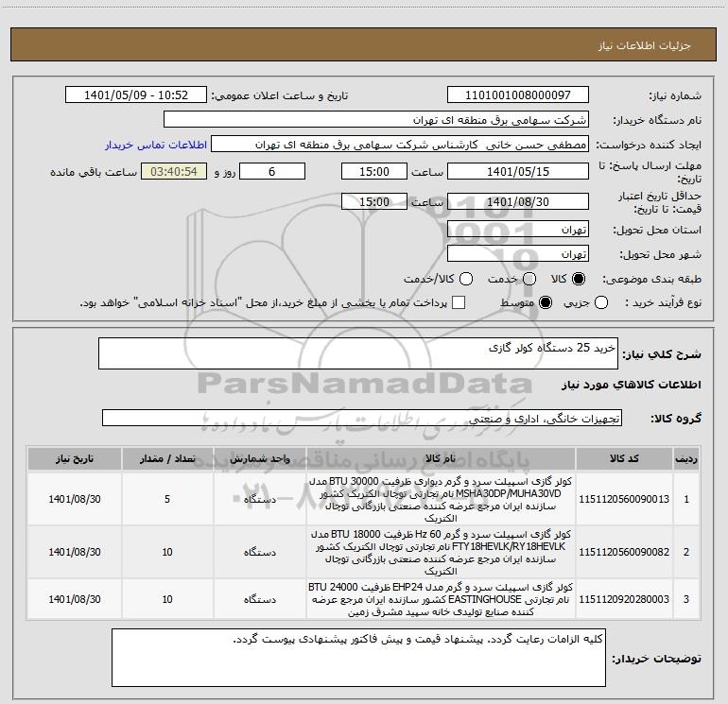The height and width of the screenshot is (704, 728).
Task: Click need date 1401/08/30 in row 3
Action: [75, 599]
